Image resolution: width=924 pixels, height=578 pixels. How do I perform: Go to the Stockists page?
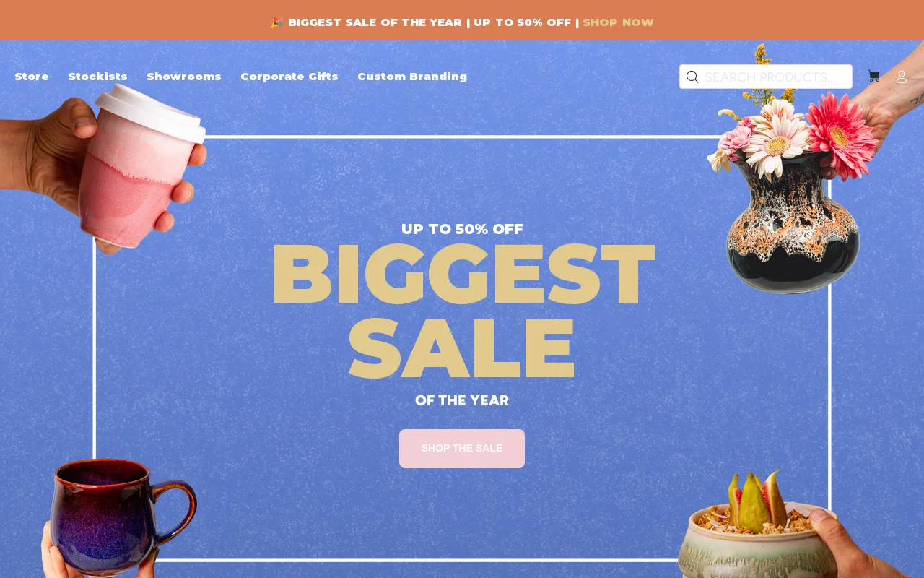click(x=97, y=77)
